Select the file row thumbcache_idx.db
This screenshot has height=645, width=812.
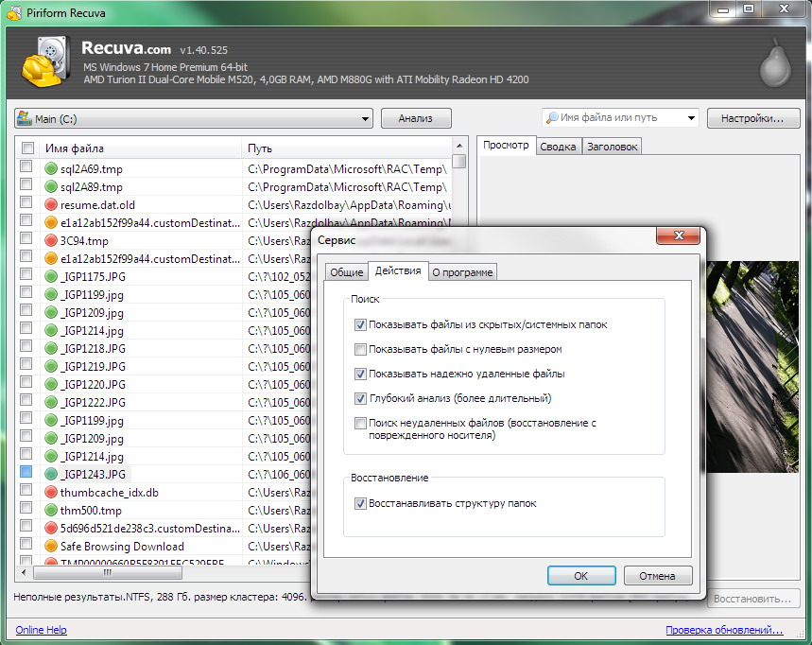[x=164, y=492]
